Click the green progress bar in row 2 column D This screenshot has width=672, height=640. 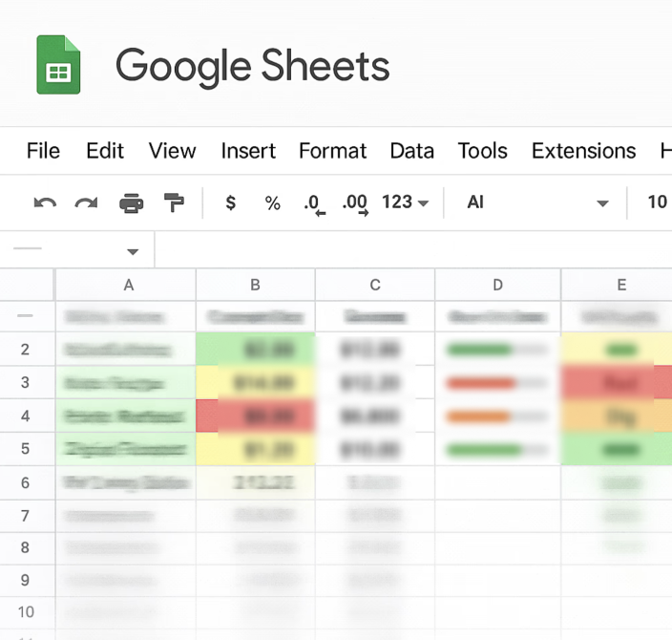coord(479,350)
